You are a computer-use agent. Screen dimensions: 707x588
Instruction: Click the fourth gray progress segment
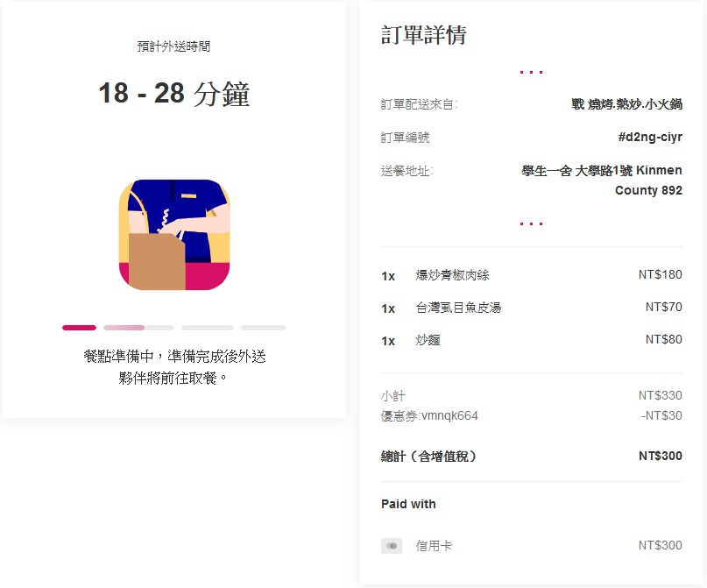coord(264,328)
